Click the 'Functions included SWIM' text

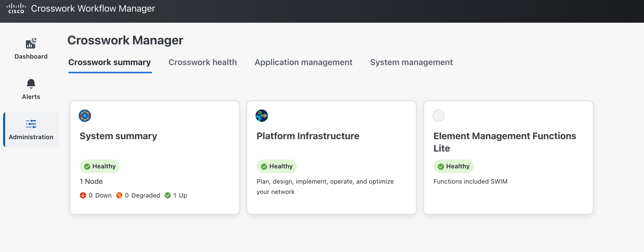pyautogui.click(x=470, y=182)
